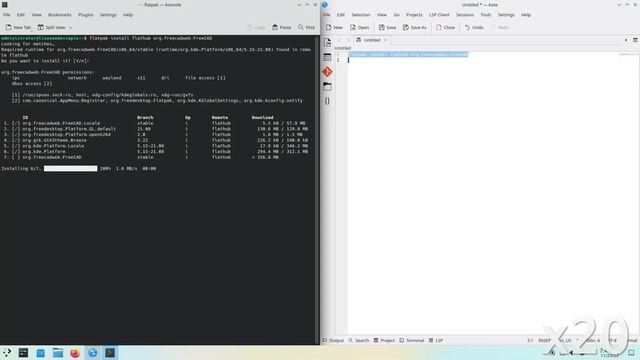This screenshot has width=640, height=360.
Task: Click Close document in Kate toolbar
Action: click(x=445, y=27)
